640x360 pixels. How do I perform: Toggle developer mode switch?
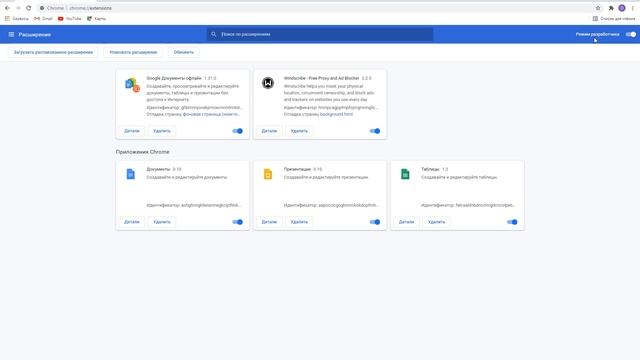pyautogui.click(x=631, y=34)
